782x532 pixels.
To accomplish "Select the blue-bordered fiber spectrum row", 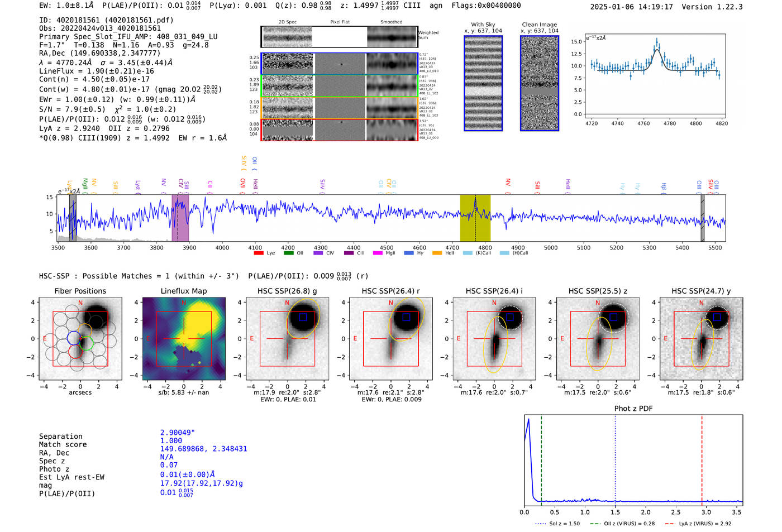I will pos(339,64).
